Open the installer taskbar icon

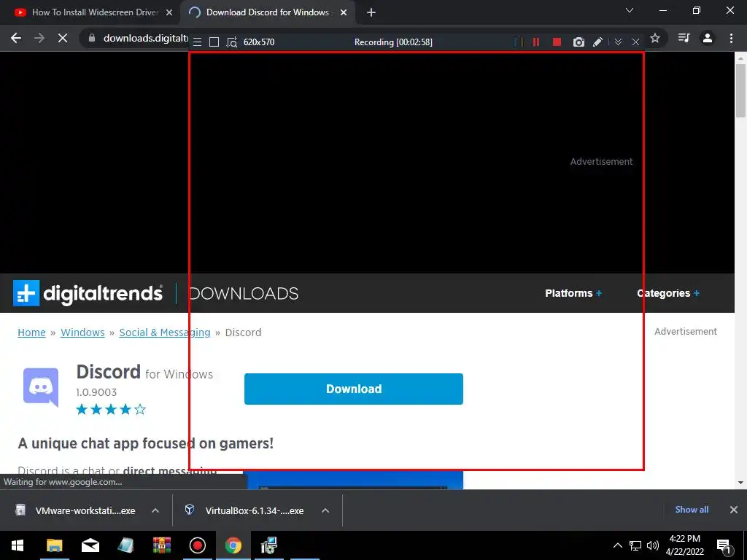pyautogui.click(x=268, y=545)
